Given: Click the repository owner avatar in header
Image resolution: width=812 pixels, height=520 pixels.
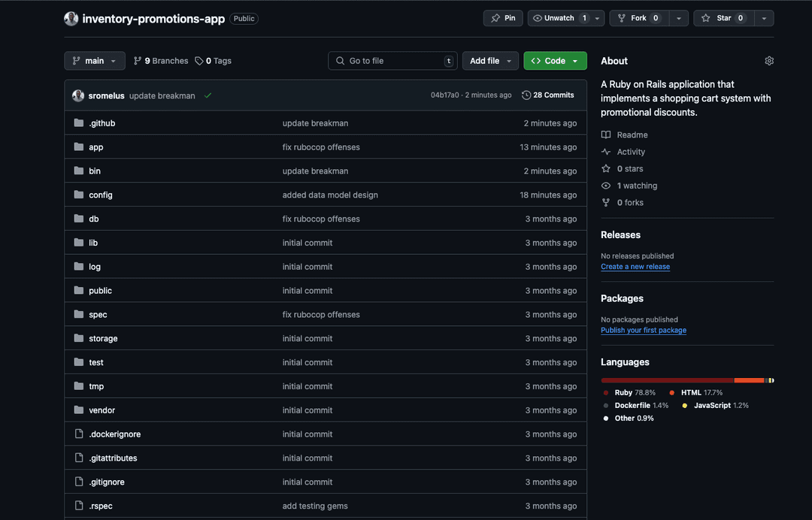Looking at the screenshot, I should [71, 19].
